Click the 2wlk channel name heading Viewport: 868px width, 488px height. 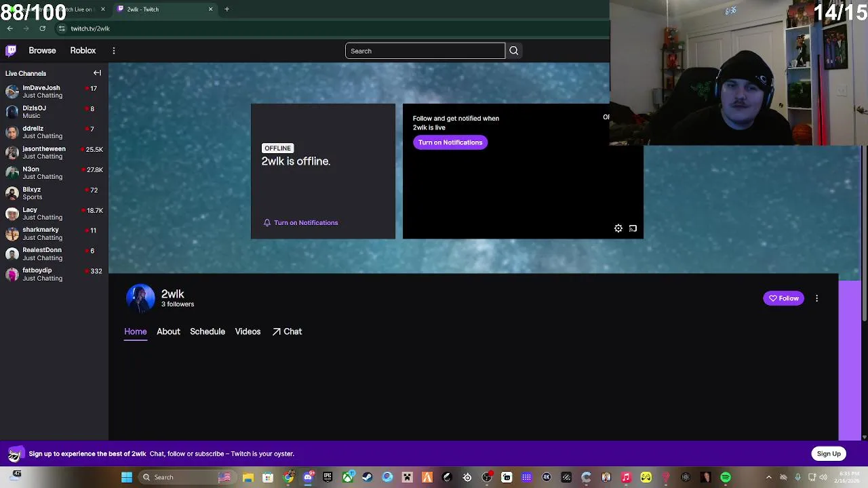(172, 293)
